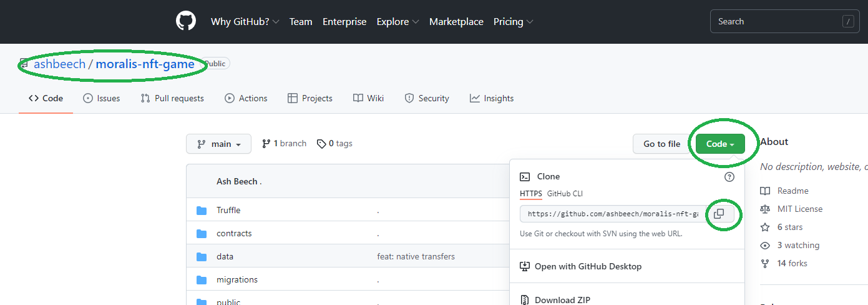Toggle the green Code dropdown button

[x=720, y=144]
